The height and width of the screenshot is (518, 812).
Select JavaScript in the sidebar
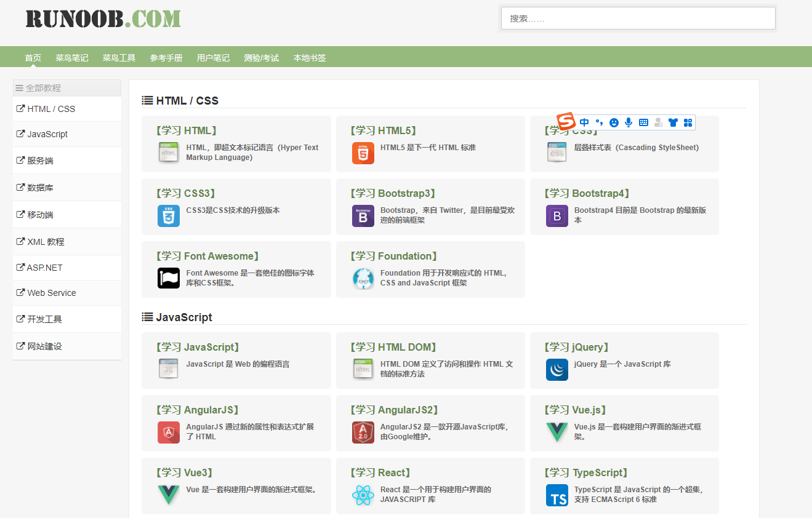(67, 134)
